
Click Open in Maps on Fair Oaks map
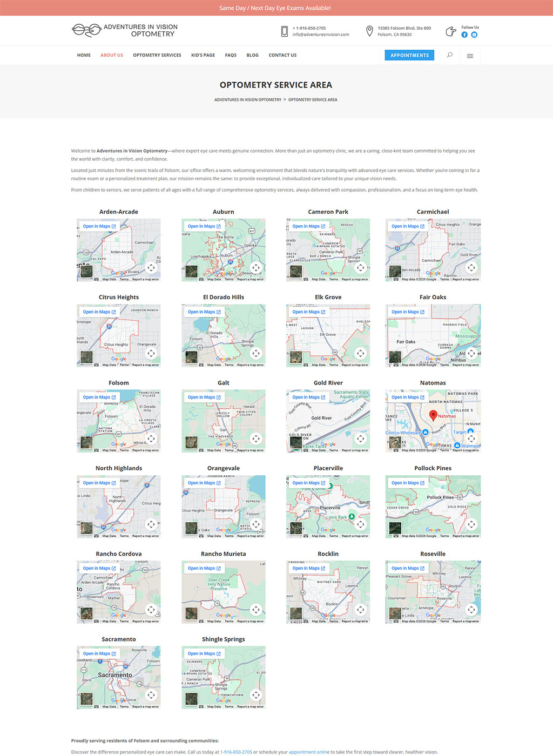(408, 312)
